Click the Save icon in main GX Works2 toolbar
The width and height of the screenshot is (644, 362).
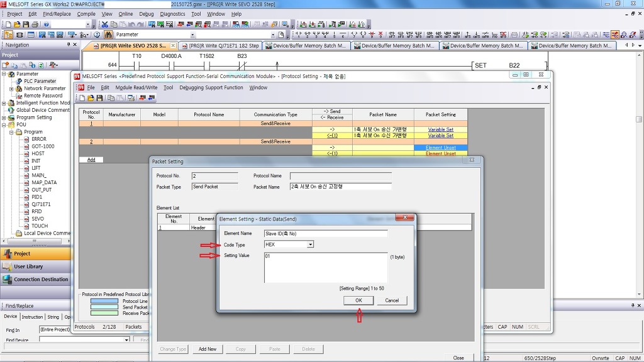(26, 25)
